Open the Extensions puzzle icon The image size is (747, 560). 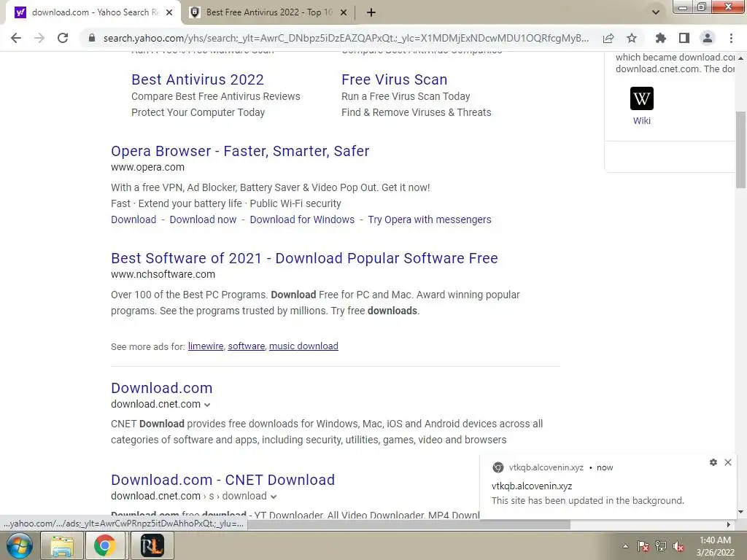coord(660,38)
